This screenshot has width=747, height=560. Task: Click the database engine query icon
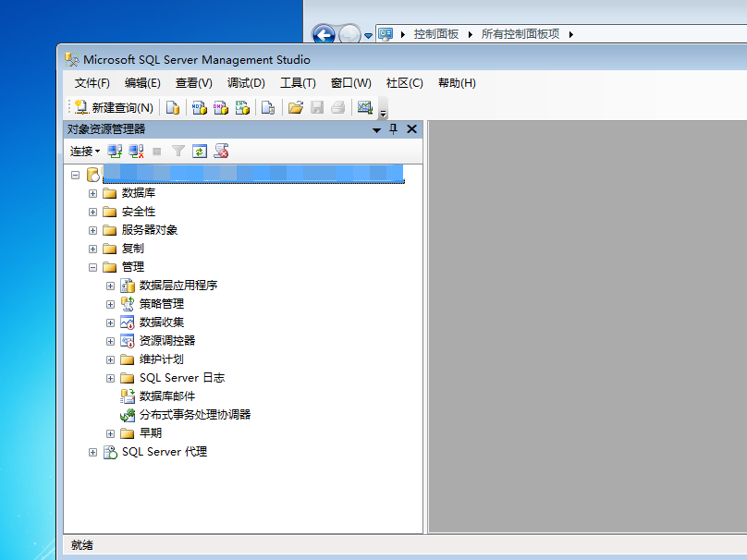(x=173, y=107)
